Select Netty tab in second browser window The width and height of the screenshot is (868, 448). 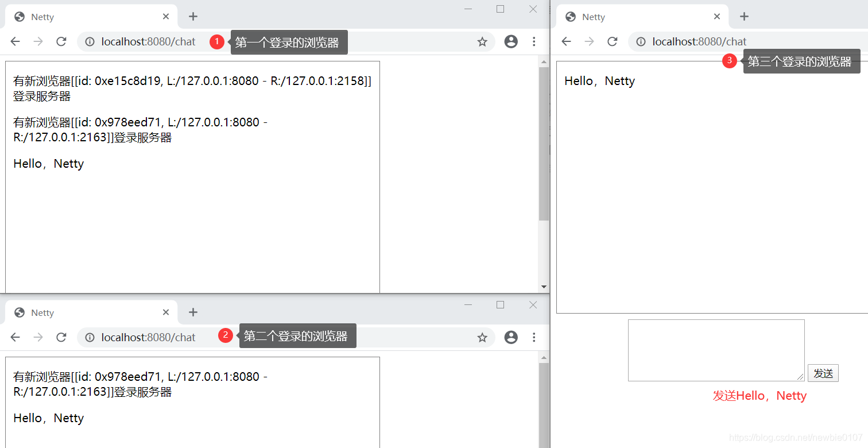92,312
